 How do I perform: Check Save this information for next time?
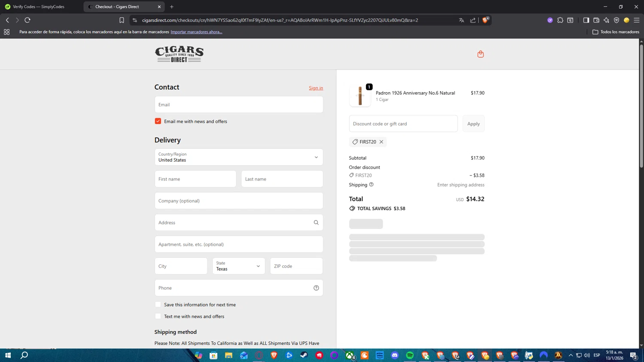pos(158,305)
